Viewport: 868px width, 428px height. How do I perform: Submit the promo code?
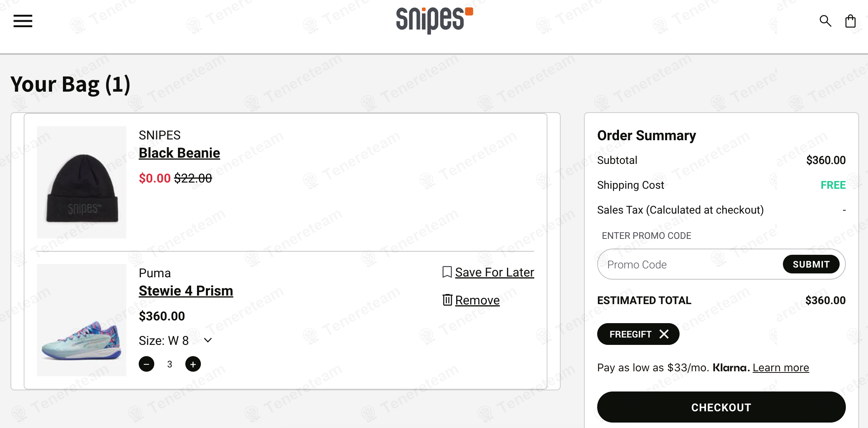click(x=811, y=264)
